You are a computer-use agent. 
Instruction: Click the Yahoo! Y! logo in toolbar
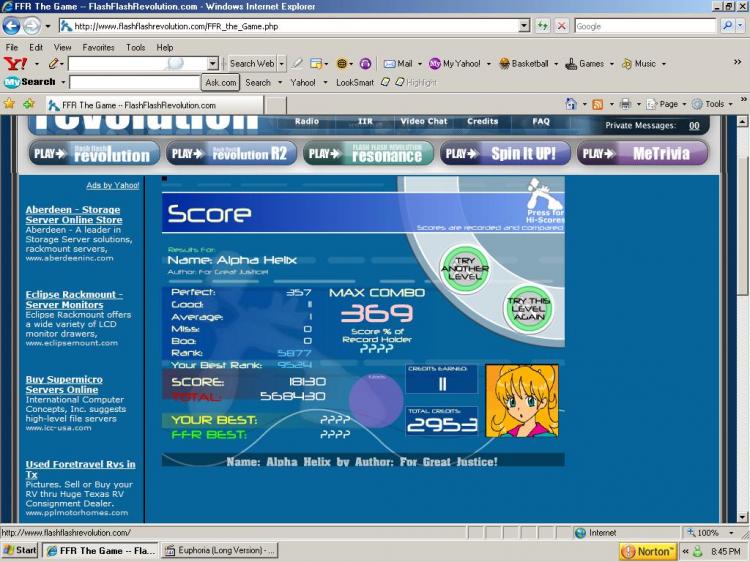[x=15, y=63]
